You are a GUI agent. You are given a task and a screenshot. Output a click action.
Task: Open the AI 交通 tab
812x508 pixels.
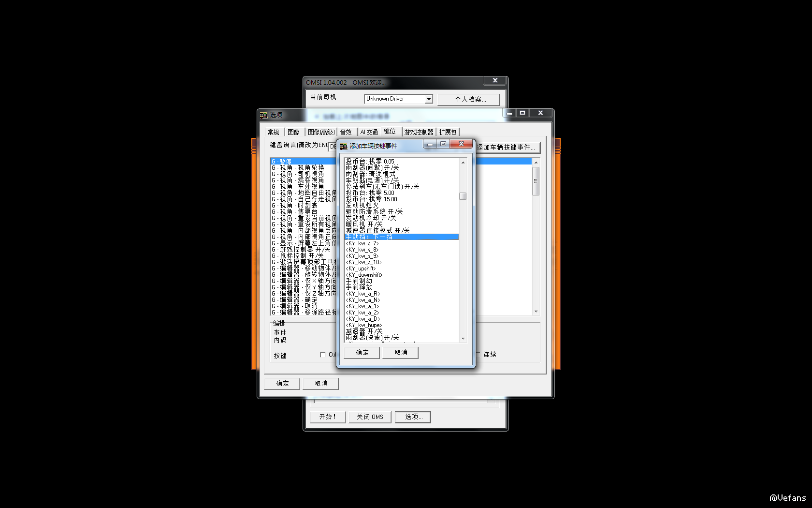(x=369, y=132)
